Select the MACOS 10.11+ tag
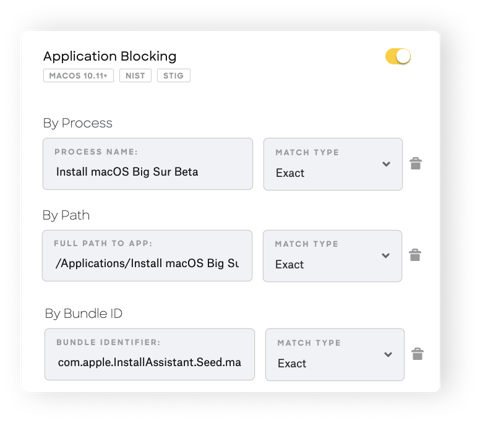 (78, 76)
